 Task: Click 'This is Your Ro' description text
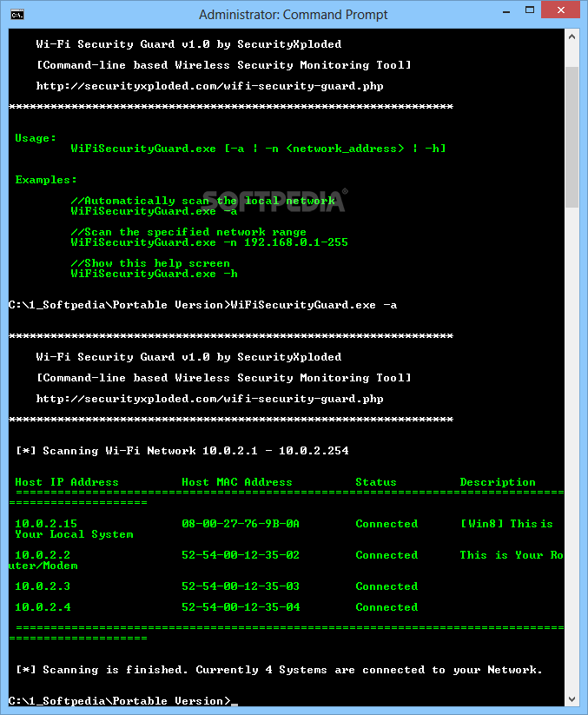(x=512, y=555)
